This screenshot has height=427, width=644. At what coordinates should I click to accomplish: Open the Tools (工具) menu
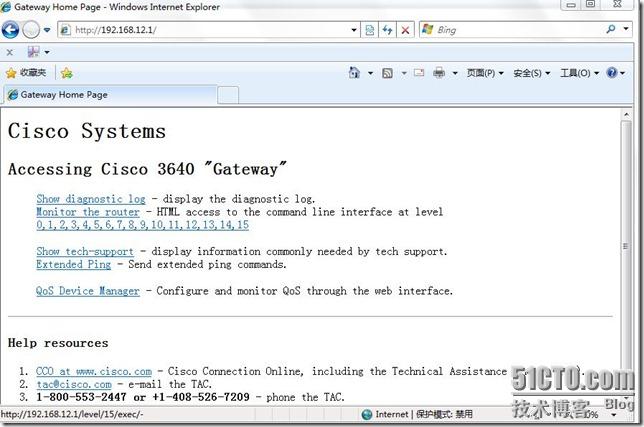click(580, 73)
